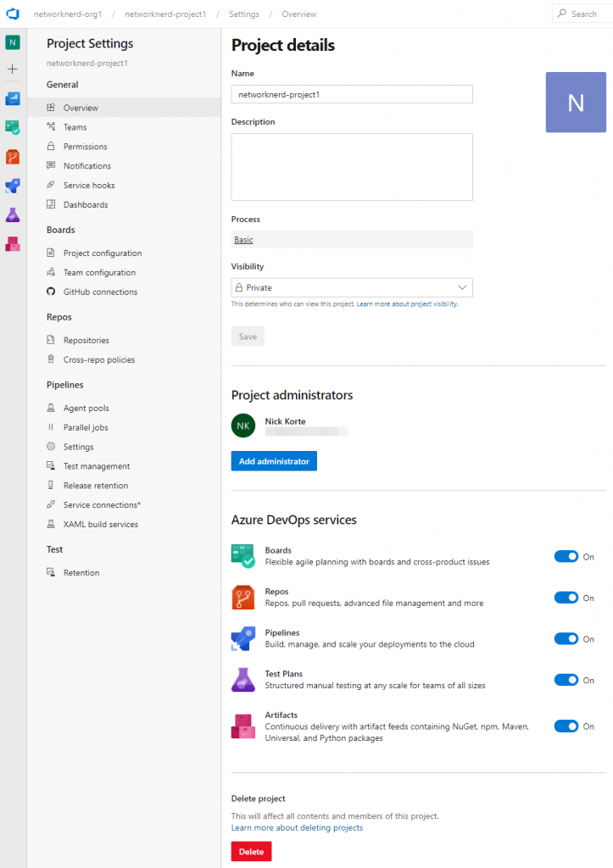Screen dimensions: 613x868
Task: Click the Search box at top right
Action: (582, 14)
